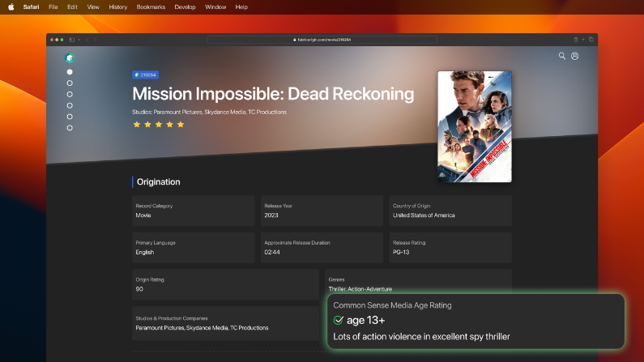
Task: Click the fabricorigin.com address bar
Action: tap(322, 40)
